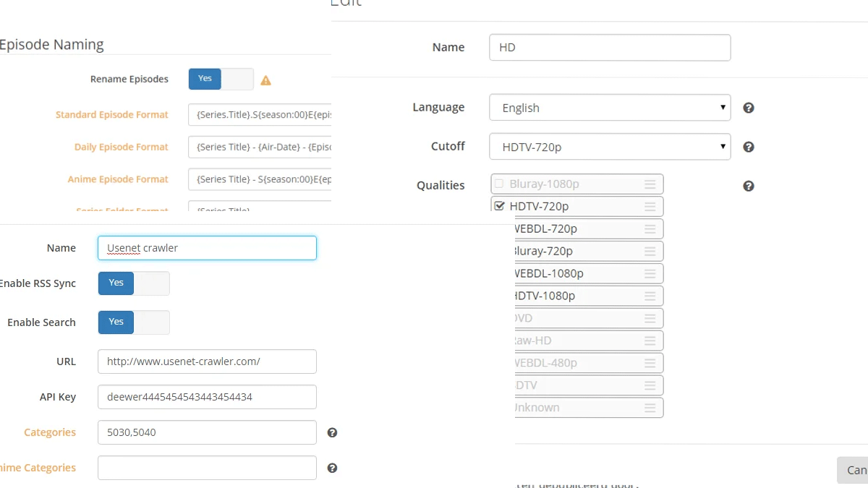
Task: Check the Bluray-1080p quality checkbox
Action: 499,184
